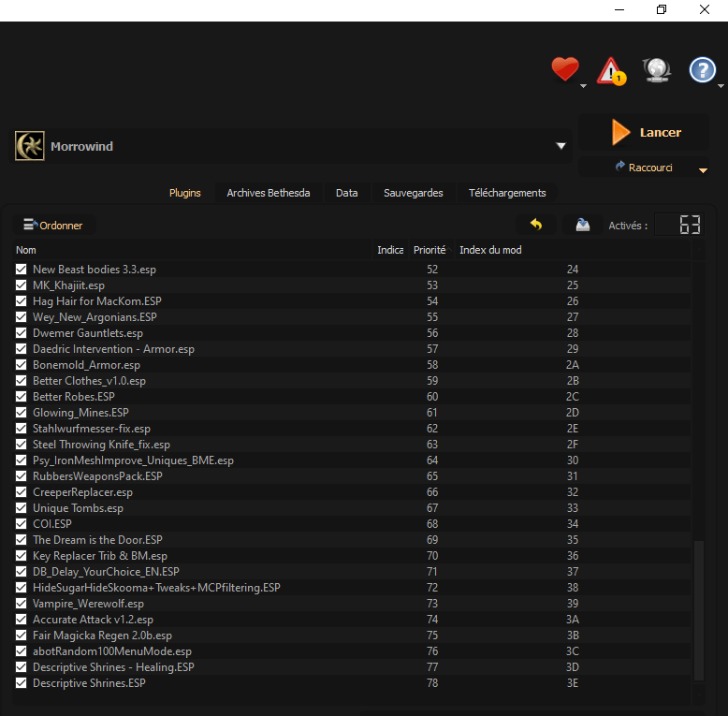This screenshot has width=728, height=716.
Task: Disable the Unique Tombs.esp plugin checkbox
Action: point(22,508)
